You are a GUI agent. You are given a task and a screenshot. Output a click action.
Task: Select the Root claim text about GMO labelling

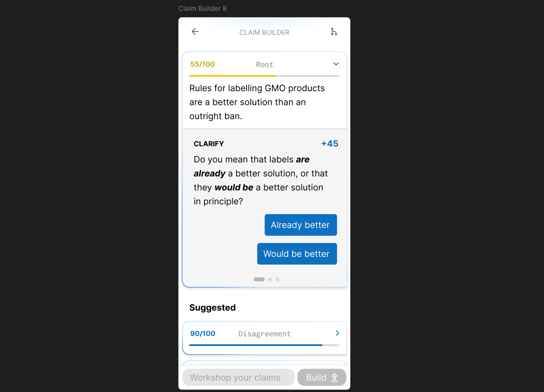257,102
